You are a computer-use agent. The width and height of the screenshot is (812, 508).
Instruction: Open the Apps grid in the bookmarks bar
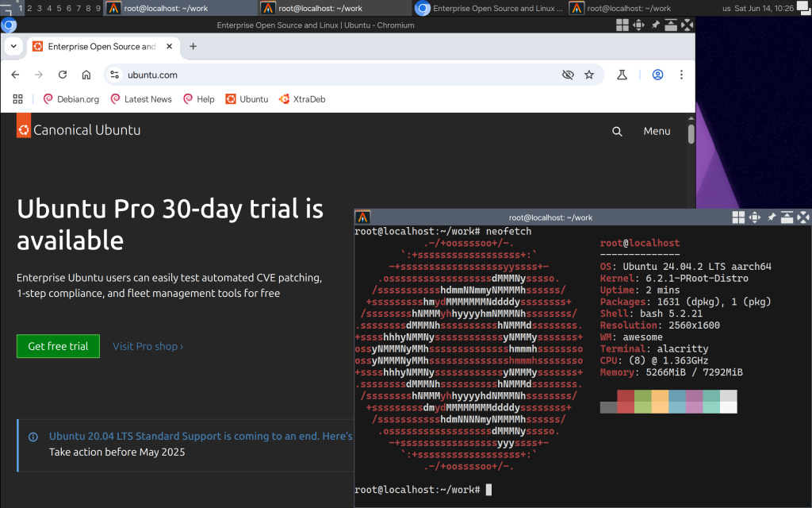tap(17, 99)
